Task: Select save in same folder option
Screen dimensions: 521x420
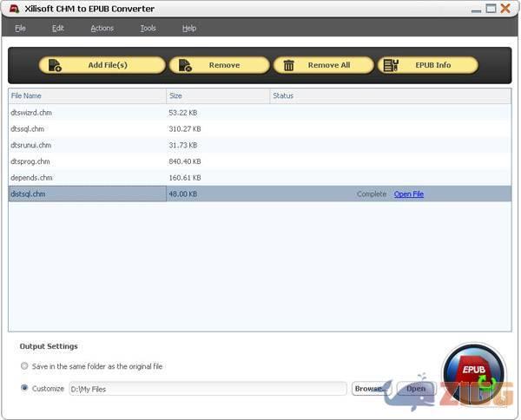Action: click(24, 366)
